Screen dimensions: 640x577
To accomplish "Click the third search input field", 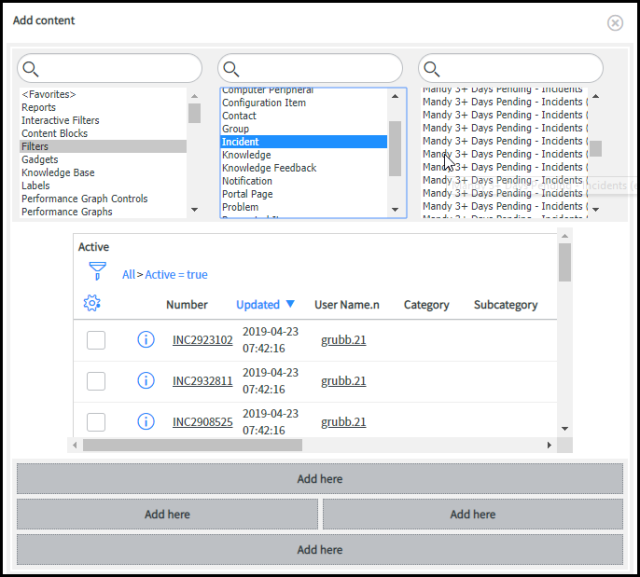I will point(511,68).
